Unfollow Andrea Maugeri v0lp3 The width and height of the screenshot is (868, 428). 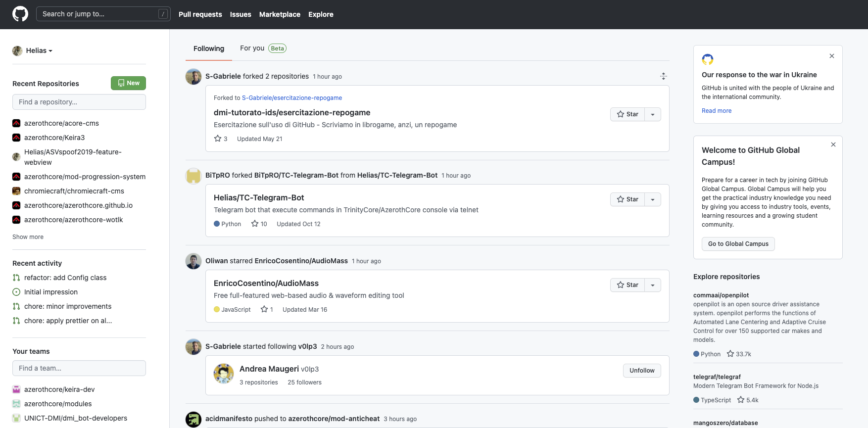[x=642, y=371]
